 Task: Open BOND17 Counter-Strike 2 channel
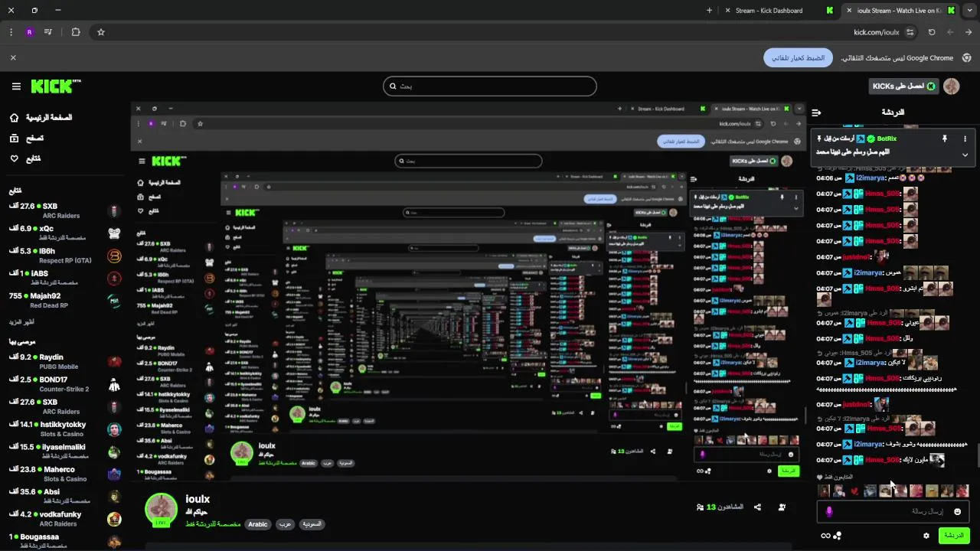[x=65, y=384]
